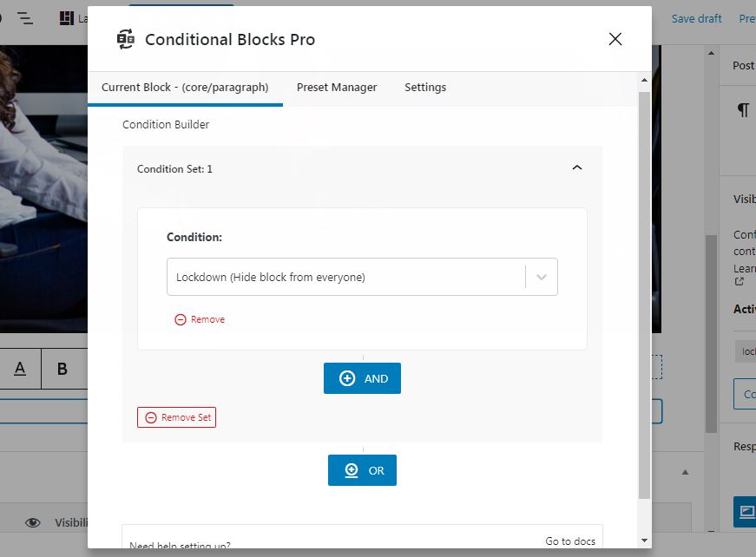The width and height of the screenshot is (756, 557).
Task: Click the desktop preview icon in sidebar
Action: [746, 511]
